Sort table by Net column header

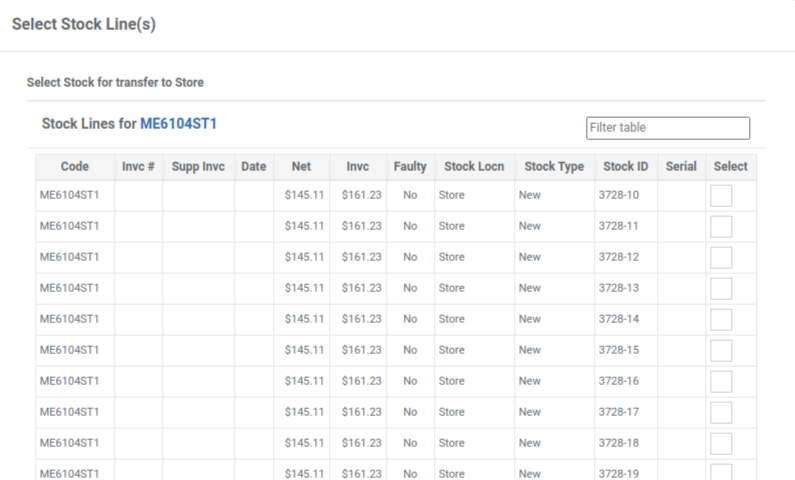click(x=301, y=167)
